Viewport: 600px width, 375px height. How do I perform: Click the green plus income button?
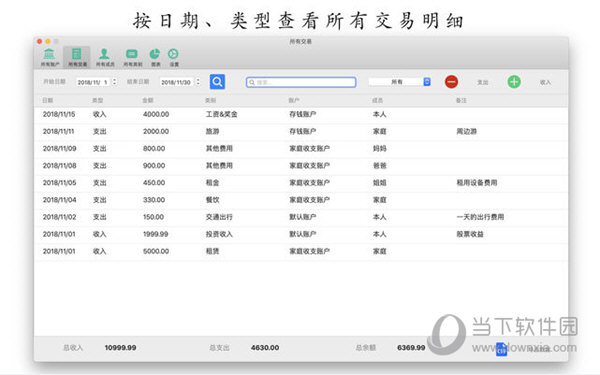tap(514, 82)
